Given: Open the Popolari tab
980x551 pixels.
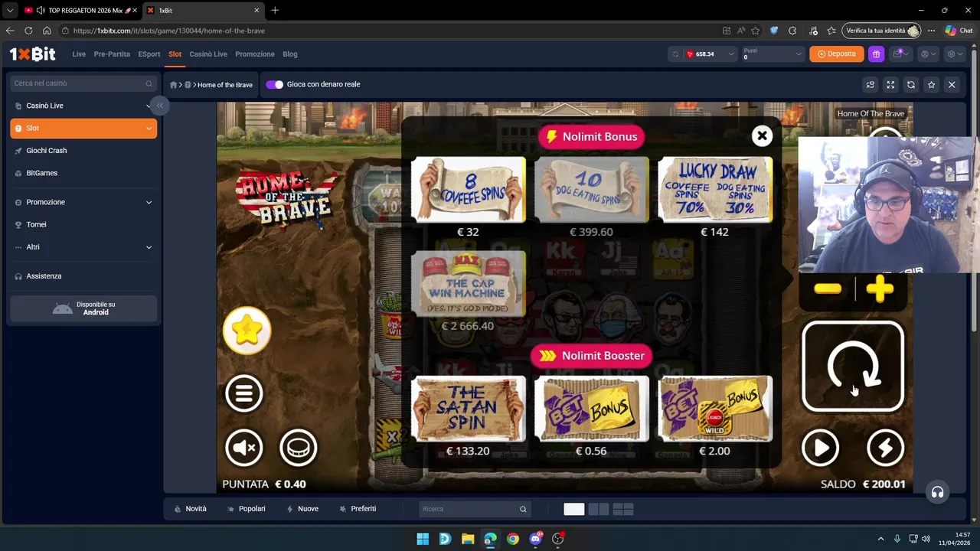Looking at the screenshot, I should pyautogui.click(x=247, y=509).
